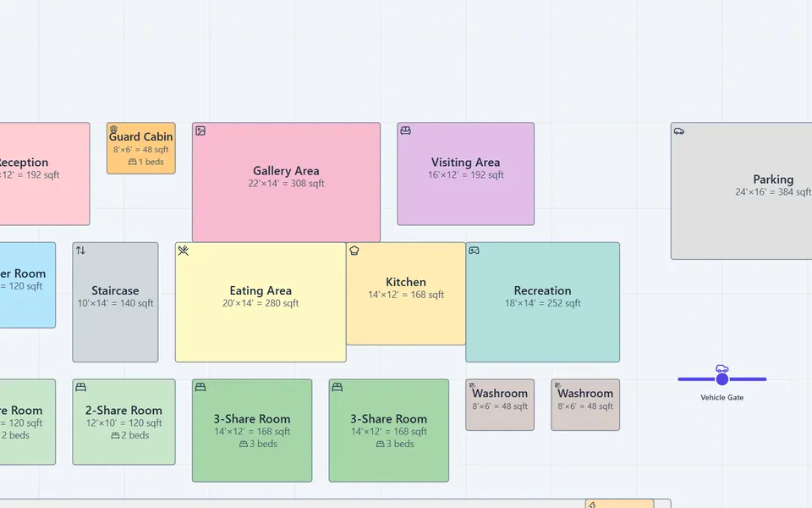The image size is (812, 508).
Task: Select "Washroom" title nearest the Vehicle Gate
Action: coord(585,394)
